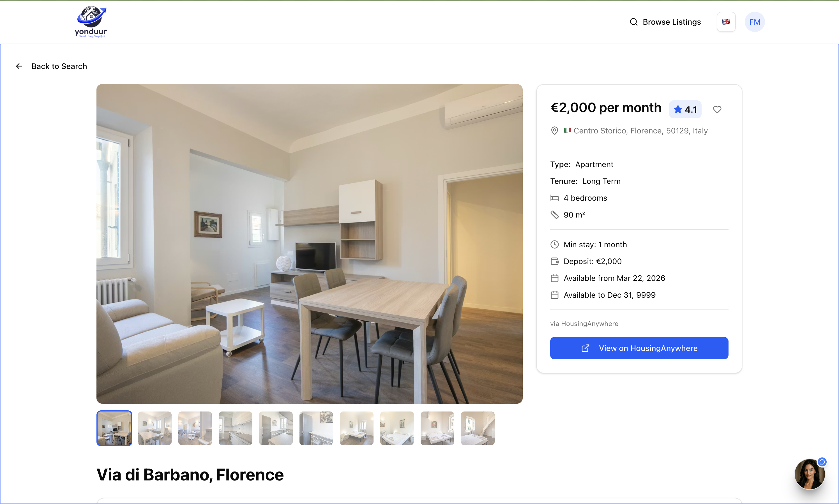Select the last photo thumbnail
This screenshot has width=839, height=504.
click(x=478, y=428)
